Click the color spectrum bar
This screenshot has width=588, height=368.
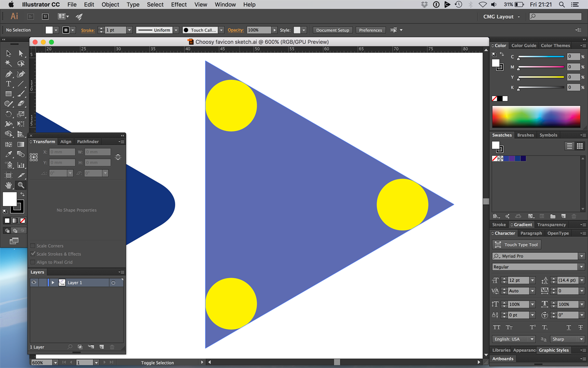coord(536,116)
